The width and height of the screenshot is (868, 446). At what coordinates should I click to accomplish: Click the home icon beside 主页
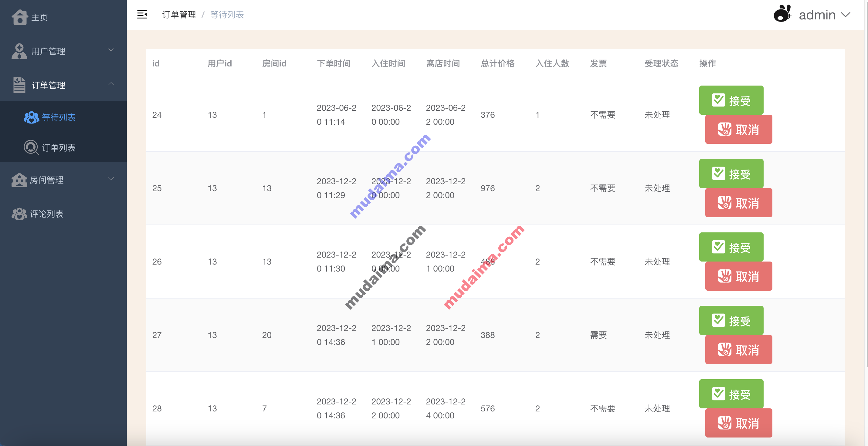(19, 17)
